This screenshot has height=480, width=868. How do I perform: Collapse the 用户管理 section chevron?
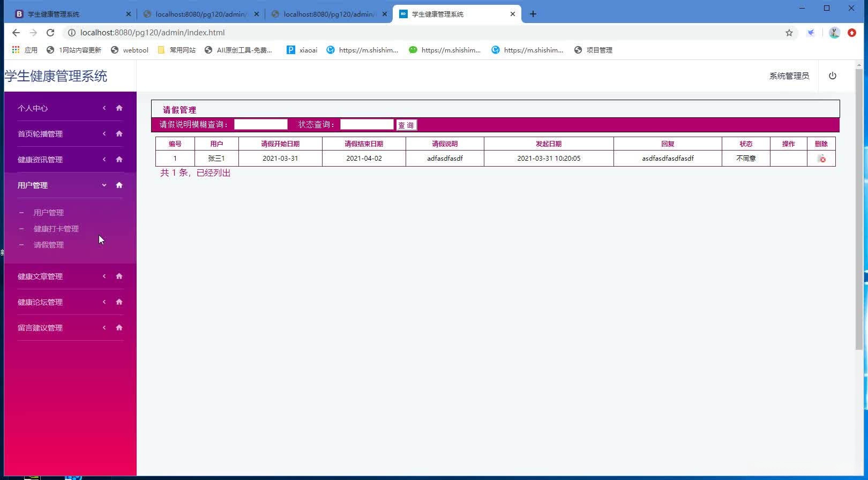104,185
